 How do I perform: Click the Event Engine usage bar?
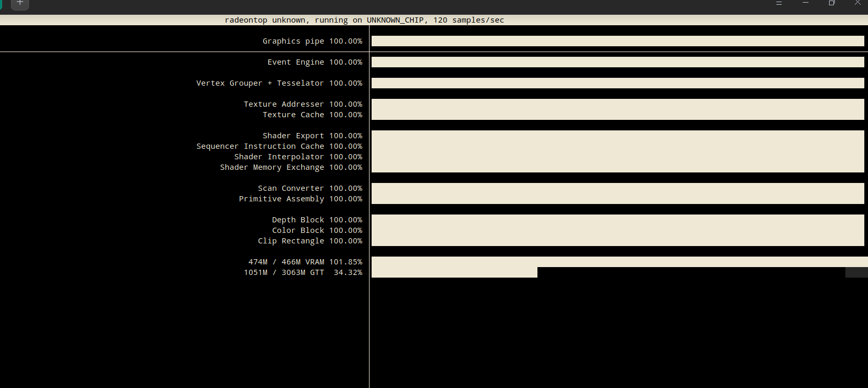point(617,62)
